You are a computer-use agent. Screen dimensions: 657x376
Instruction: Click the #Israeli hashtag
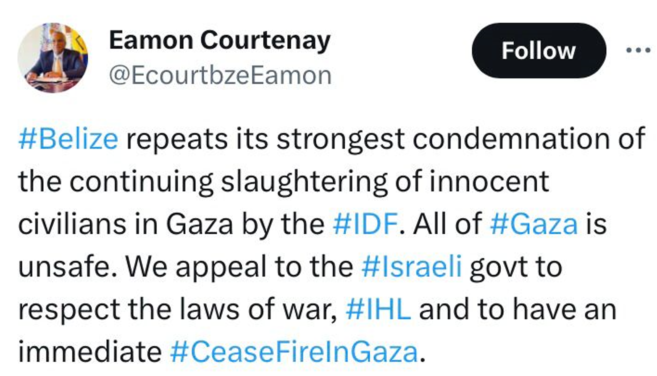(x=411, y=266)
